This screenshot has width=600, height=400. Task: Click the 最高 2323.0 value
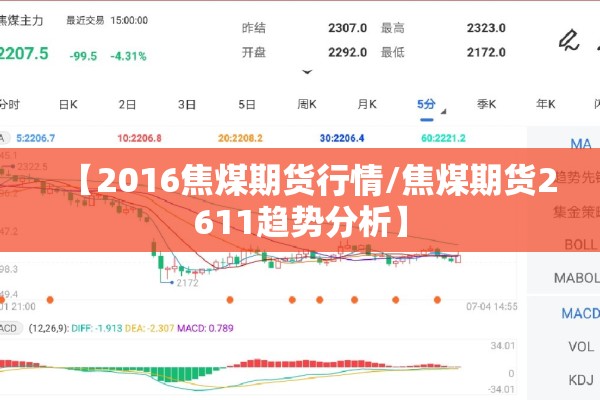486,28
